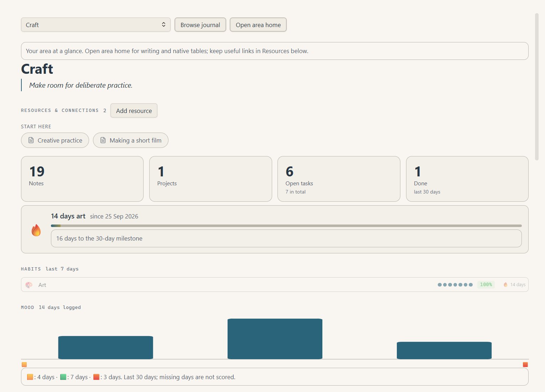This screenshot has width=545, height=392.
Task: Click the '14 days art' streak title
Action: coord(68,216)
